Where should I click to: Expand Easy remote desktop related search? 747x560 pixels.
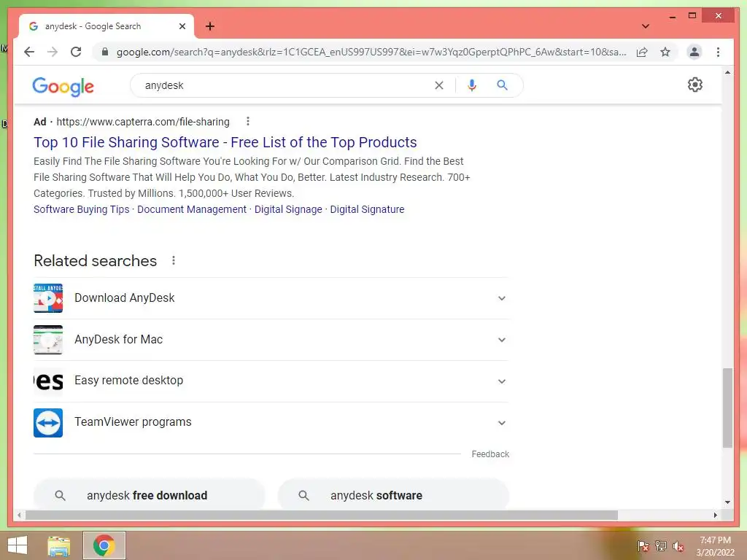coord(502,381)
